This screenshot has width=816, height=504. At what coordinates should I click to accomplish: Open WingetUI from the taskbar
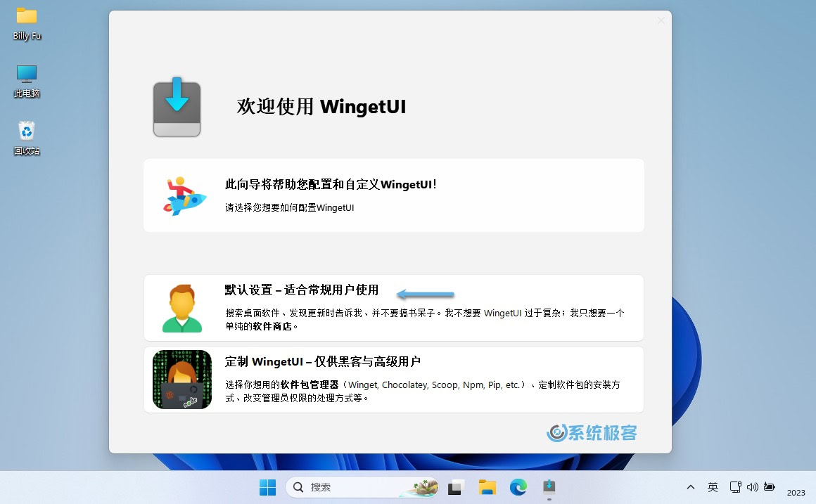(549, 486)
